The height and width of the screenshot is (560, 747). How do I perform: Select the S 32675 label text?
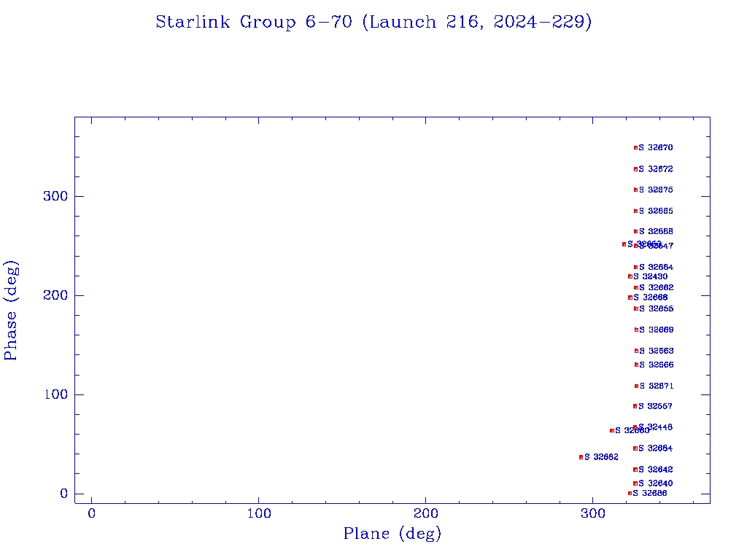656,190
